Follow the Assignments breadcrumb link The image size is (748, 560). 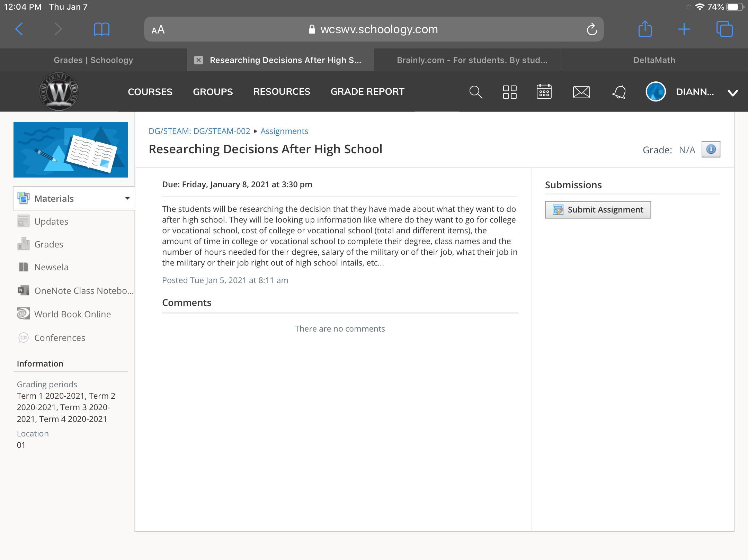(284, 131)
